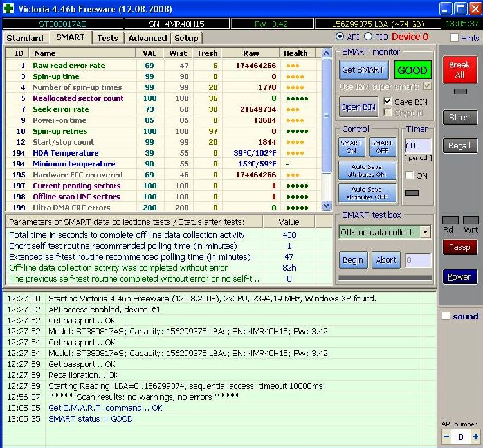
Task: Begin the SMART test
Action: (353, 260)
